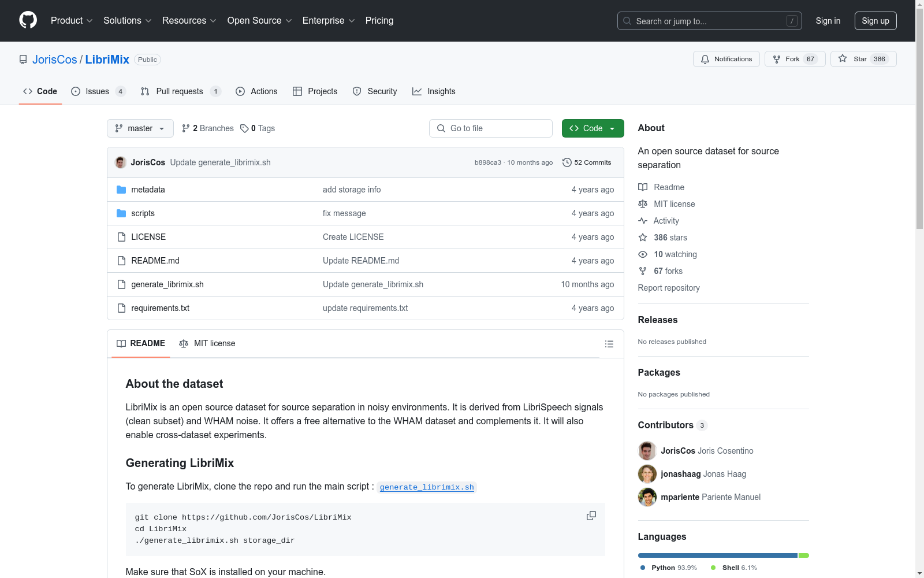
Task: Open the Resources dropdown
Action: coord(189,21)
